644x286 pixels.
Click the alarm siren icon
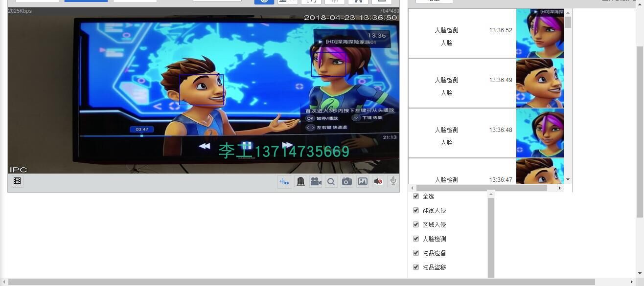(x=300, y=181)
